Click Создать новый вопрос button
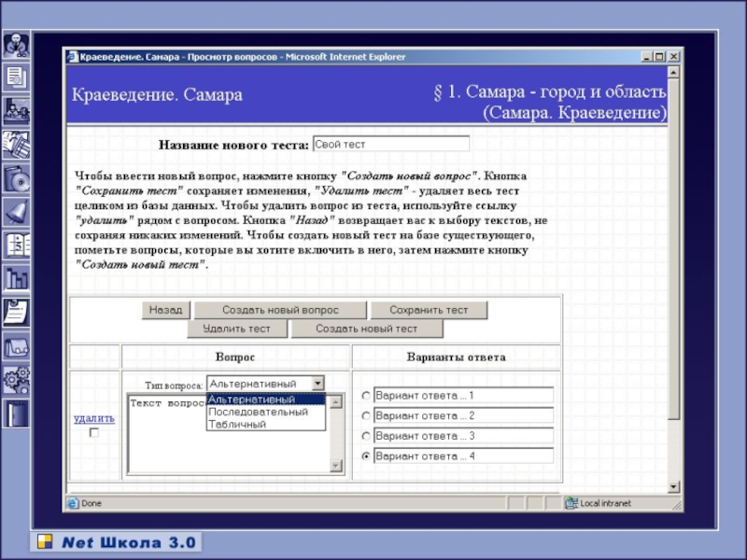 coord(280,310)
